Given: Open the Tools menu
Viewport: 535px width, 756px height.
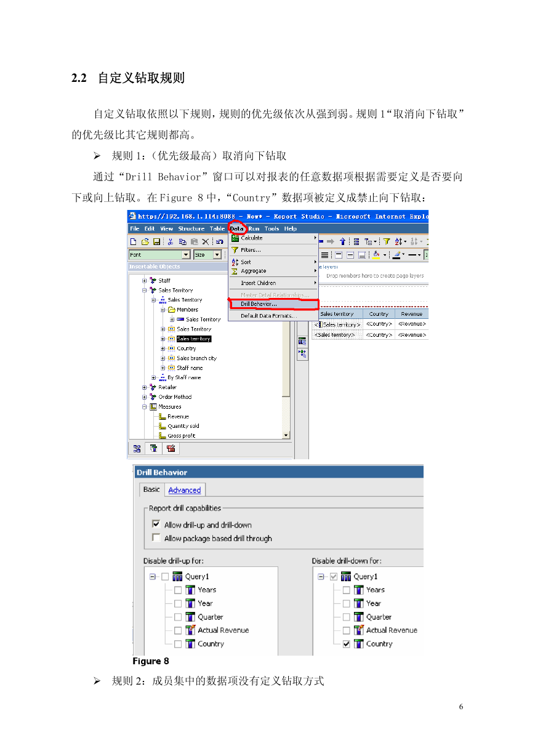Looking at the screenshot, I should click(x=272, y=228).
